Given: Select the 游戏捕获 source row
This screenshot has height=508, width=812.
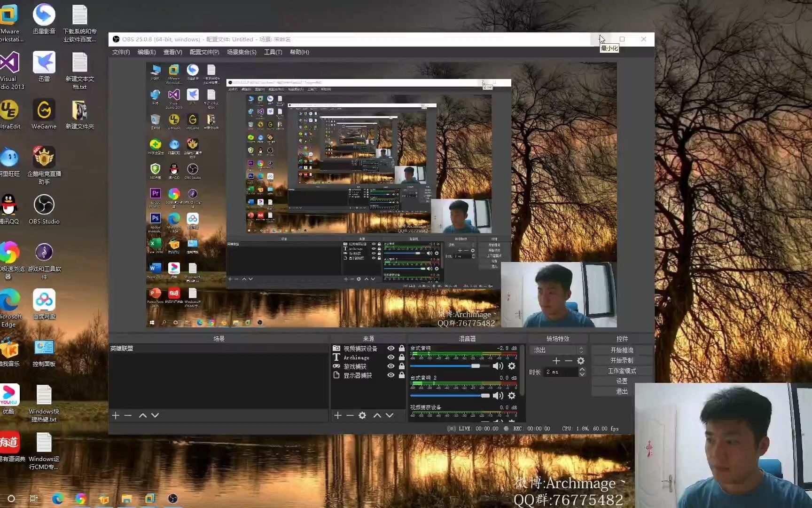Looking at the screenshot, I should click(368, 366).
